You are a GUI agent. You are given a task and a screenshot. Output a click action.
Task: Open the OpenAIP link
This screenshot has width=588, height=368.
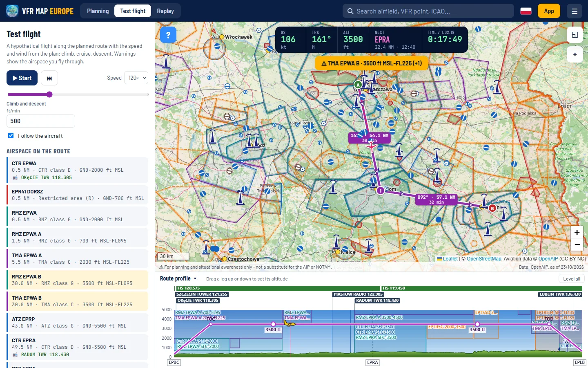[x=548, y=259]
